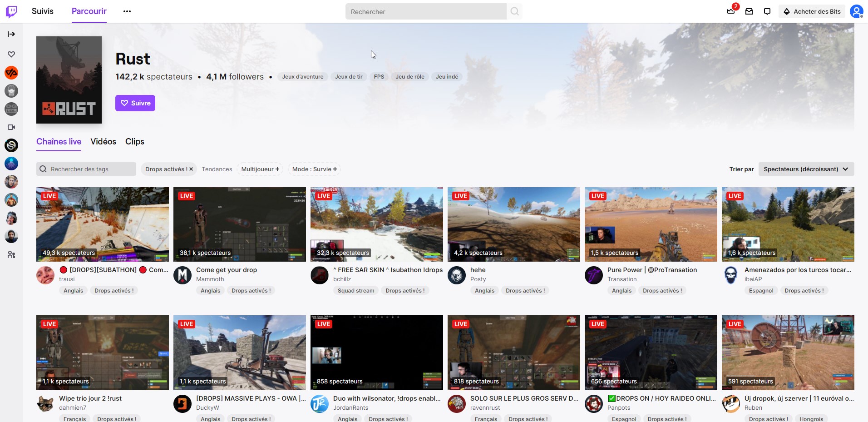Open the Mammoth channel name link
This screenshot has width=868, height=422.
210,279
